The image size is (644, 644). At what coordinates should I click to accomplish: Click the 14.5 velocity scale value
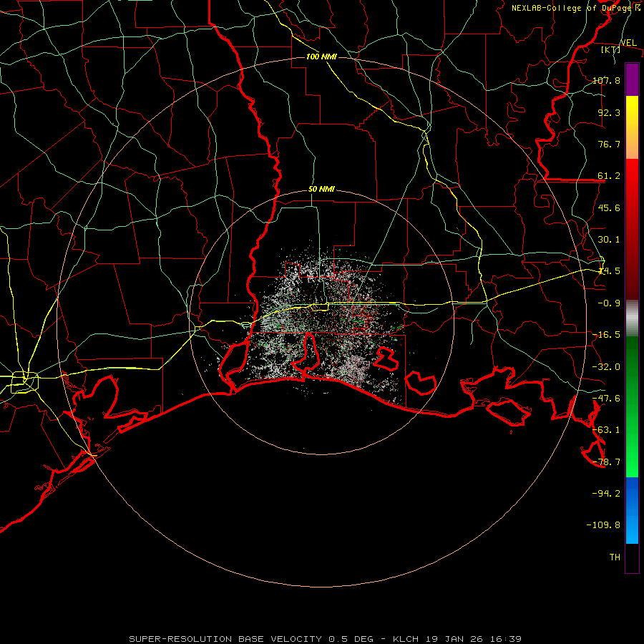pos(609,271)
